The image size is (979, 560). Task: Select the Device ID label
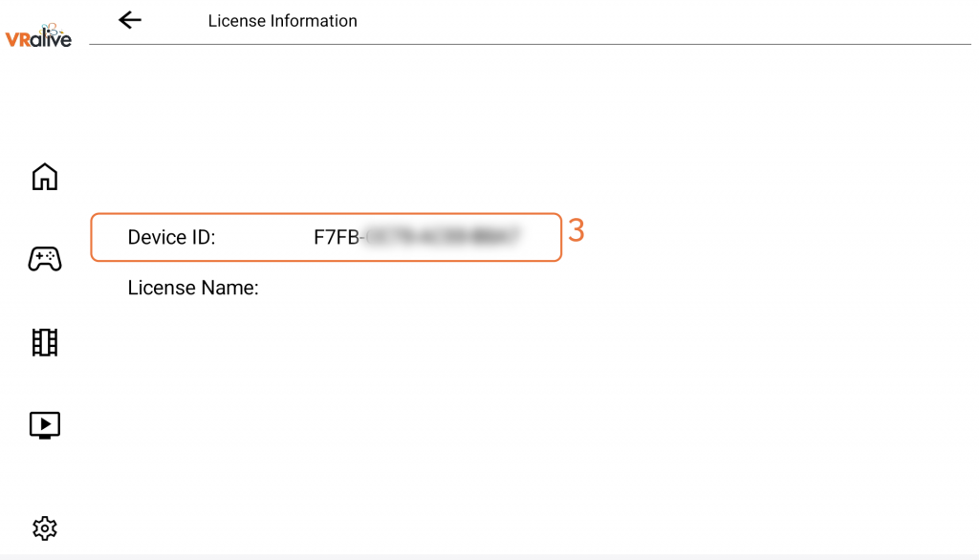coord(172,238)
